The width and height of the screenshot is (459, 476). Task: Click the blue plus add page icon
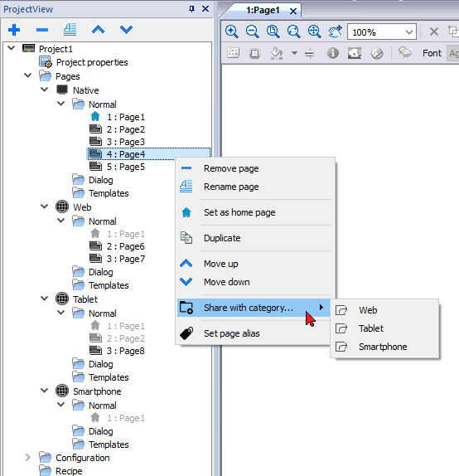coord(14,30)
